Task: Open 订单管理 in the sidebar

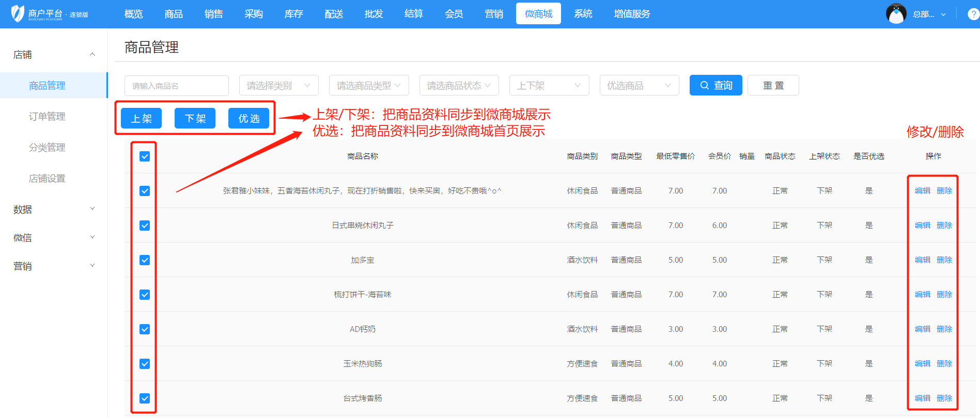Action: [x=47, y=117]
